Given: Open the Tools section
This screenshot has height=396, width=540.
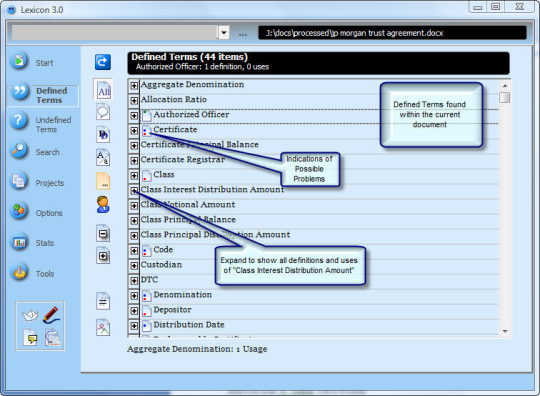Looking at the screenshot, I should (33, 273).
